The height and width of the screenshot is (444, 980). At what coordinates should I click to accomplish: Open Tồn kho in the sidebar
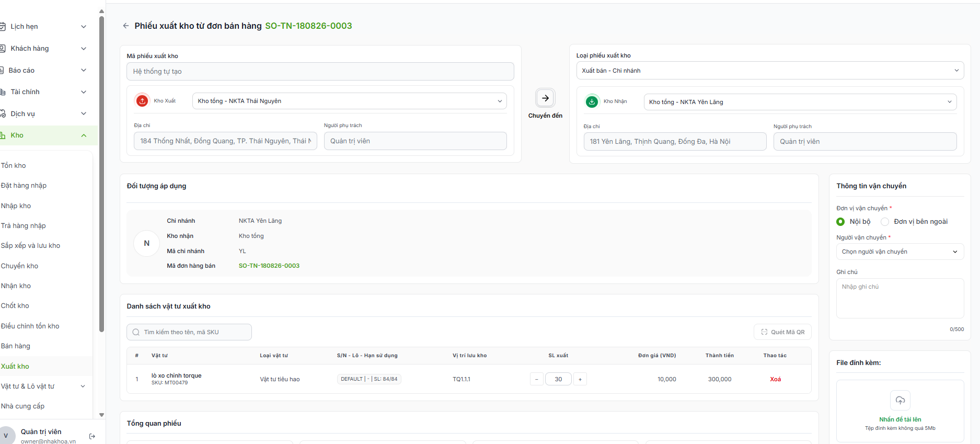point(14,165)
